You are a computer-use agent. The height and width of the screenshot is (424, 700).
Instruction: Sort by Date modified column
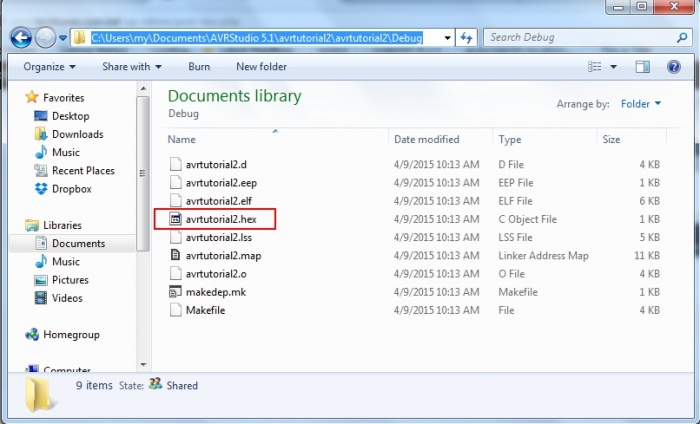426,140
